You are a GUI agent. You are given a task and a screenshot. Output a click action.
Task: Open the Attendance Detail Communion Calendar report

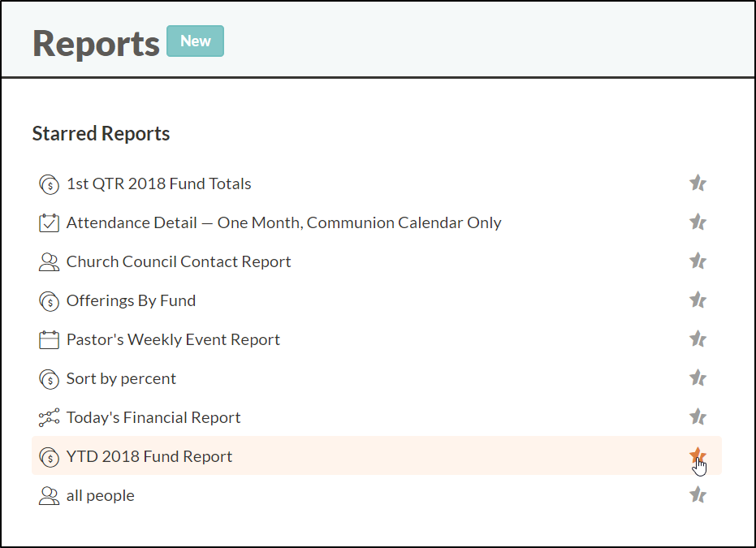point(283,222)
